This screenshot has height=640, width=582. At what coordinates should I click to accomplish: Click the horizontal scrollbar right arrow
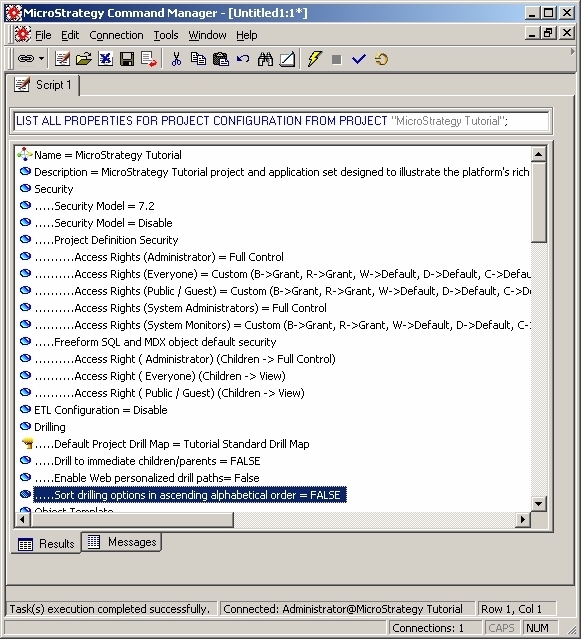coord(523,520)
